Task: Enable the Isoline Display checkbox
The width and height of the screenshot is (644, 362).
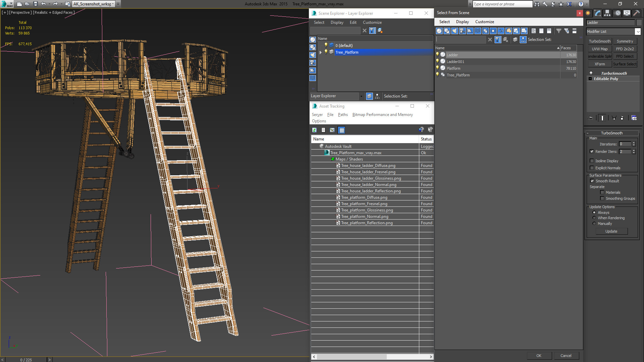Action: 592,161
